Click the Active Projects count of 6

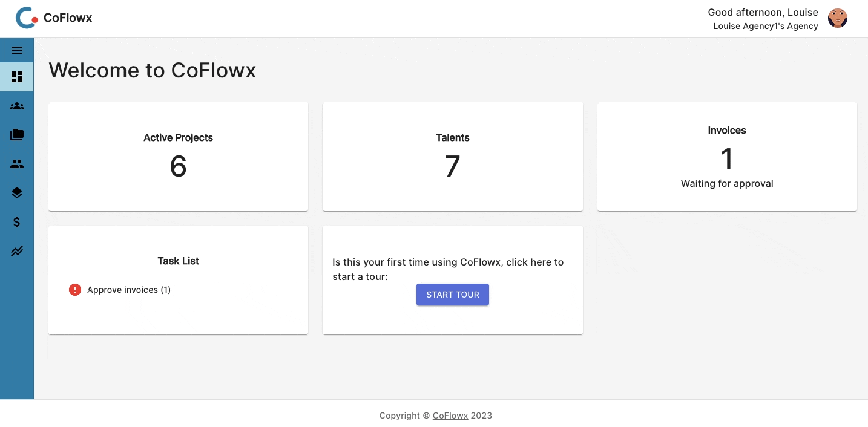178,166
